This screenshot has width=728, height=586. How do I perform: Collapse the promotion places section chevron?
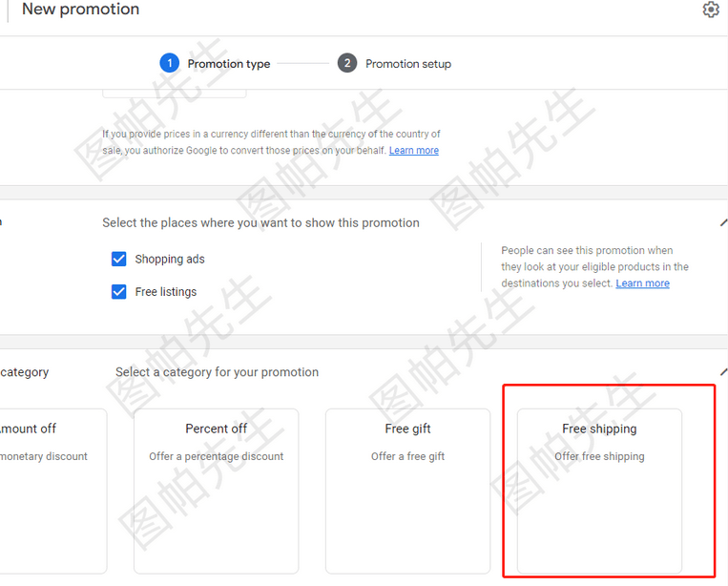(x=723, y=222)
